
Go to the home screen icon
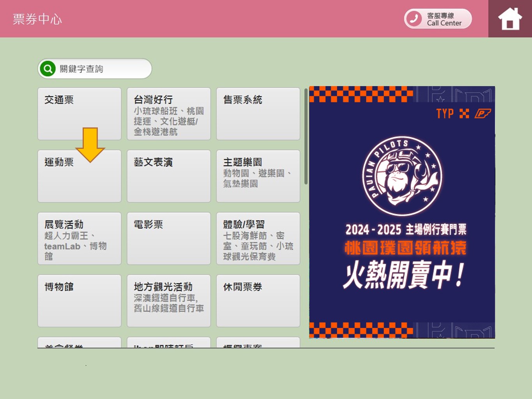(x=510, y=19)
